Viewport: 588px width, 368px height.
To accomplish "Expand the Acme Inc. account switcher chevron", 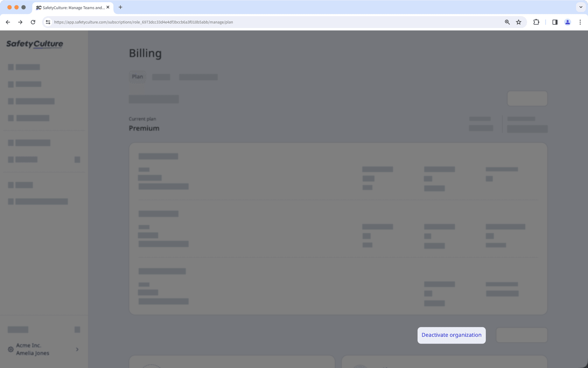I will (77, 349).
